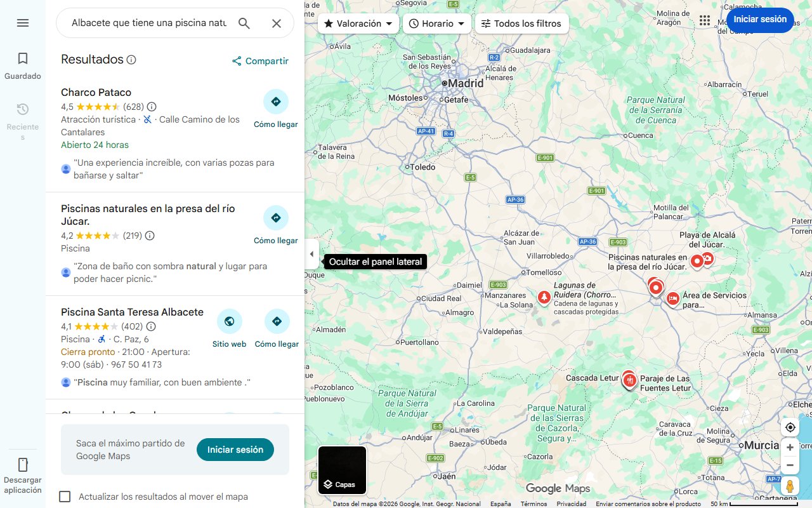Select the Lagunas de Ruidera map pin
Viewport: 812px width, 508px height.
click(x=544, y=297)
